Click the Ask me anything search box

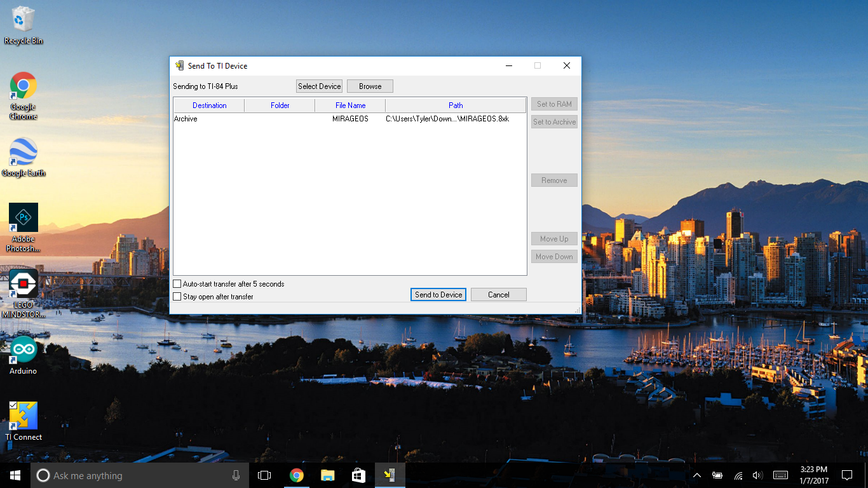[140, 475]
